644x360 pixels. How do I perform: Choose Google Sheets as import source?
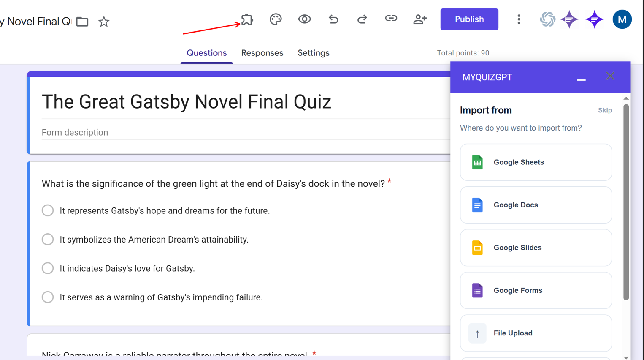coord(536,162)
